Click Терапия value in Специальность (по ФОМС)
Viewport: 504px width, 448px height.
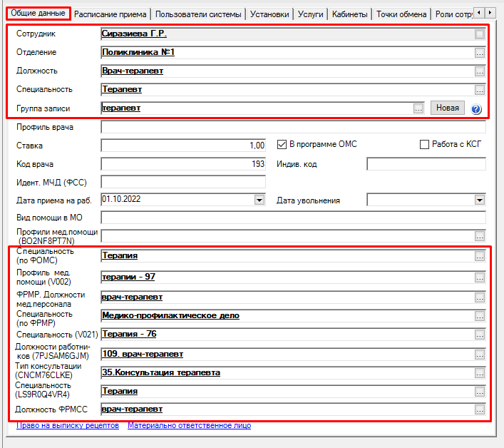(x=120, y=255)
